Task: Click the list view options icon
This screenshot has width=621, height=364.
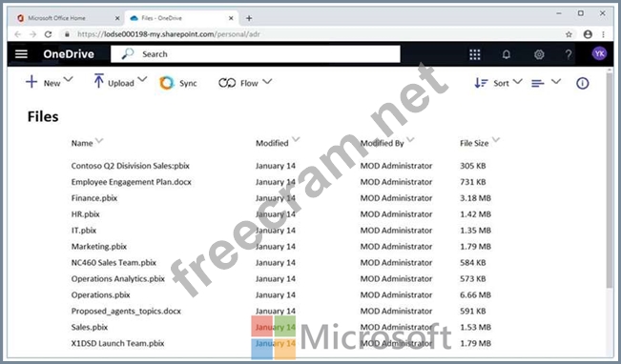Action: [x=537, y=83]
